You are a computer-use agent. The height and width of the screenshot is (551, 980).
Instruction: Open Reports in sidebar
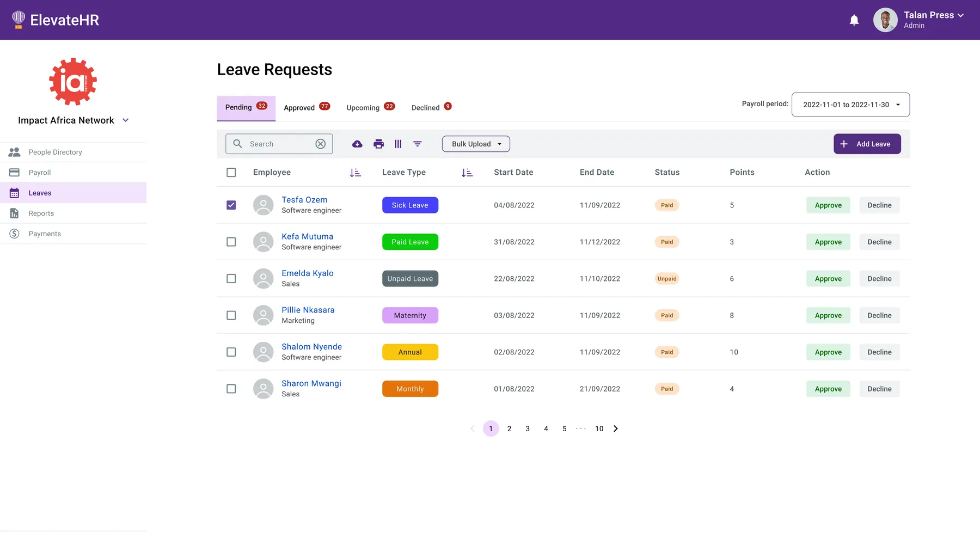point(73,213)
